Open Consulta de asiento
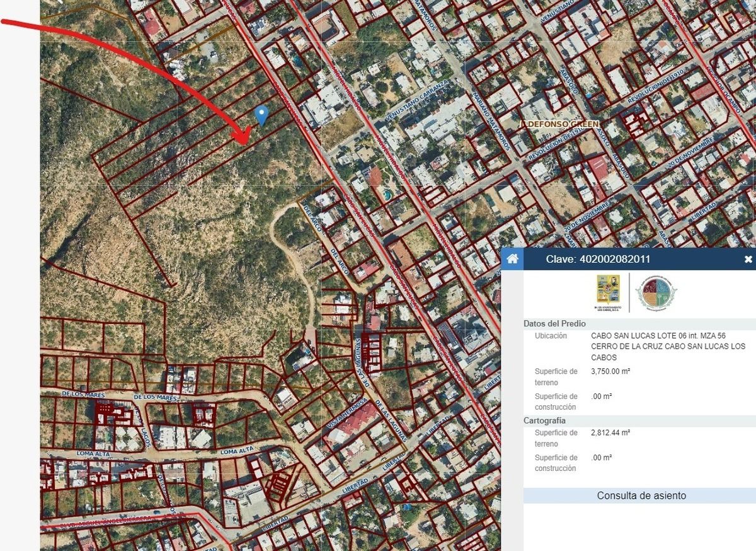 coord(641,496)
